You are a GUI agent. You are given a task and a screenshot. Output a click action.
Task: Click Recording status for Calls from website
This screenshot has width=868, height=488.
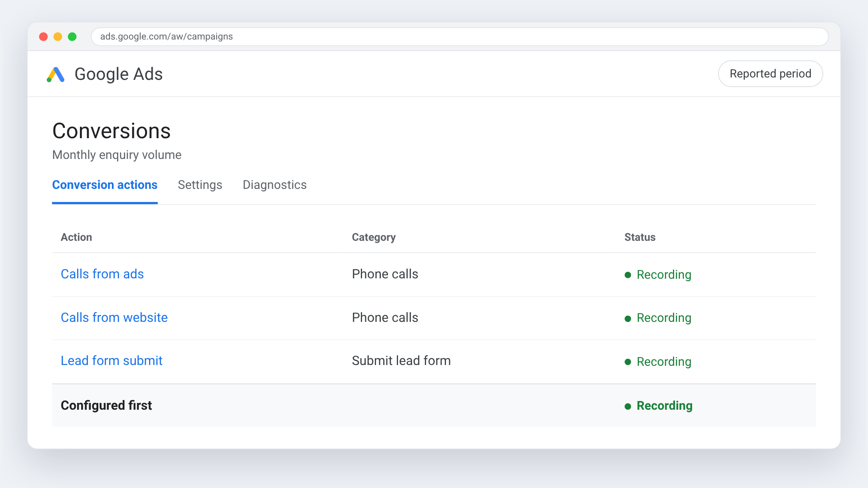(658, 318)
